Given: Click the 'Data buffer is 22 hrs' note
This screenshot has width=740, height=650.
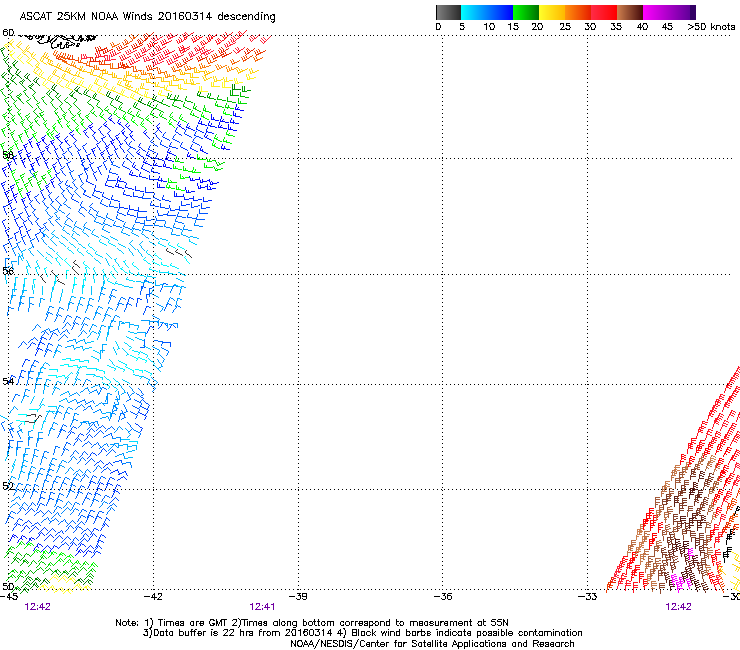Looking at the screenshot, I should click(362, 633).
